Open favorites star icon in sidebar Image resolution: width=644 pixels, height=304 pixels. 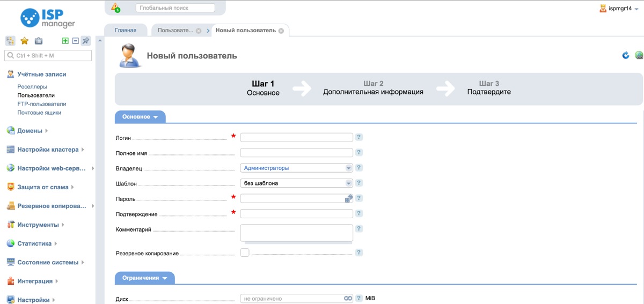point(24,41)
